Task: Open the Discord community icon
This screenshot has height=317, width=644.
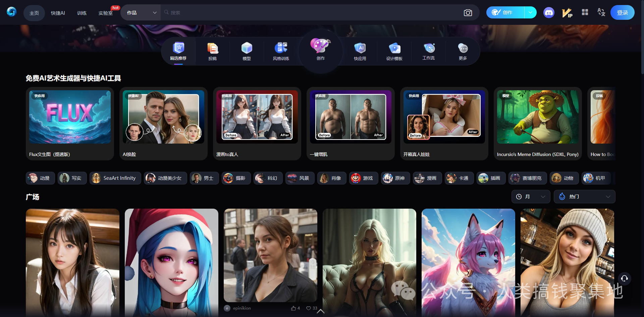Action: point(549,13)
